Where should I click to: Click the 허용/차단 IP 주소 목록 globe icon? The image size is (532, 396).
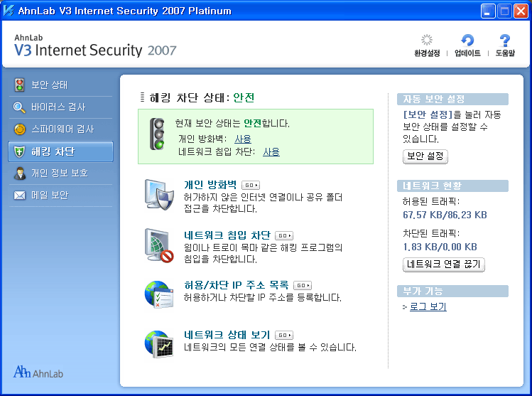(x=159, y=294)
